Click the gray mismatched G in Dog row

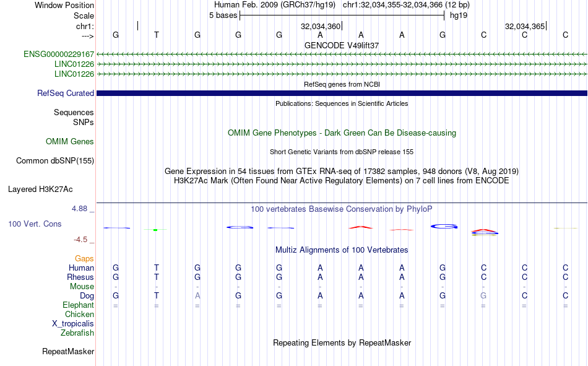tap(483, 296)
